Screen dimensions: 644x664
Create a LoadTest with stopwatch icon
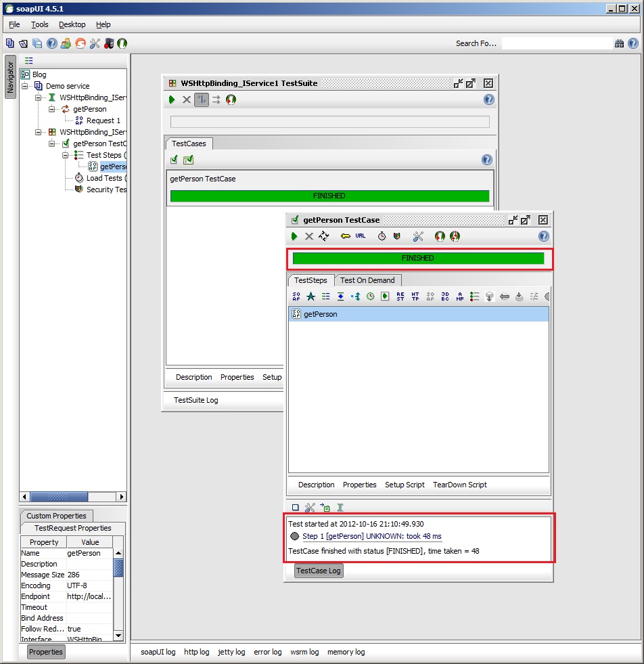[382, 236]
